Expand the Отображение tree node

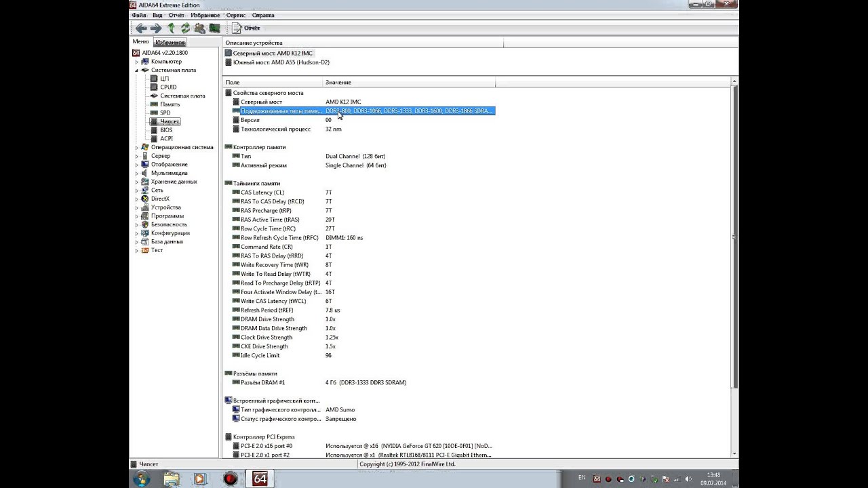[136, 165]
